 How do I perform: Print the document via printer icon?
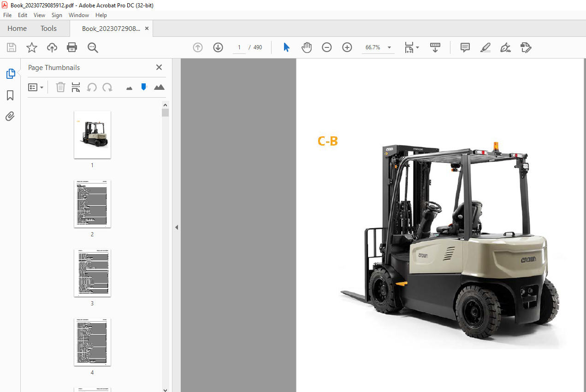click(x=72, y=47)
